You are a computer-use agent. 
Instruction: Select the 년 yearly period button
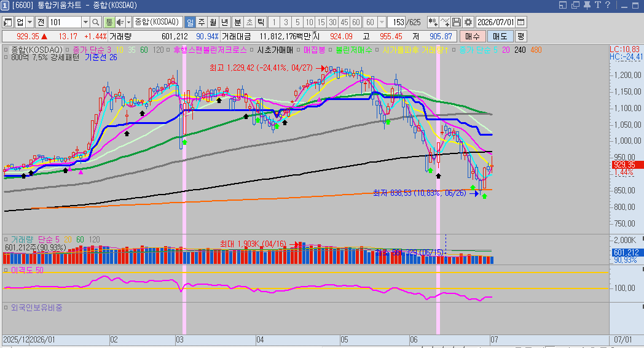[224, 22]
